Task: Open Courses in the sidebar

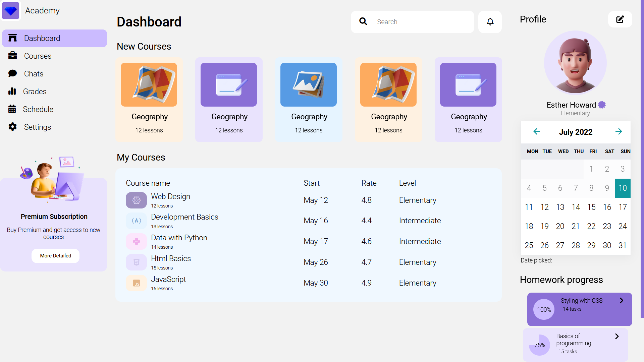Action: 38,56
